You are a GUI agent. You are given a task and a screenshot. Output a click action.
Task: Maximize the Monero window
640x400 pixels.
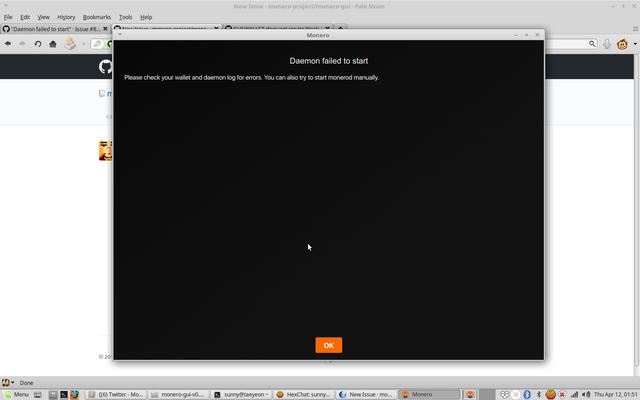(527, 35)
